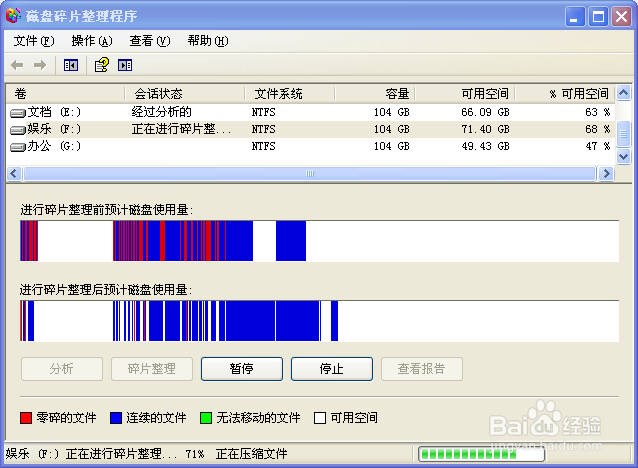This screenshot has width=638, height=468.
Task: Click the 104 GB capacity in 文档 (E:) row
Action: pos(392,112)
